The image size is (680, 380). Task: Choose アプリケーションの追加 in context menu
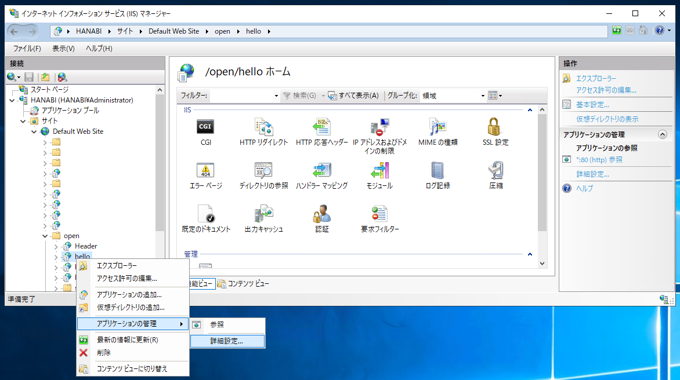tap(133, 295)
